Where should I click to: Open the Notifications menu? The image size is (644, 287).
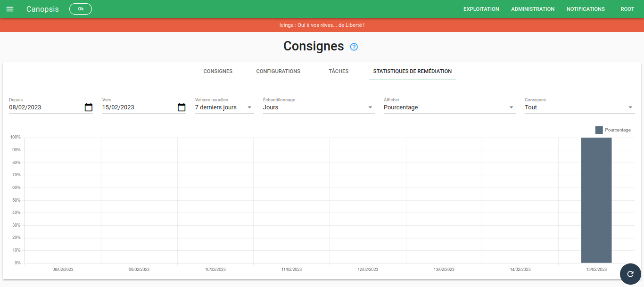pyautogui.click(x=586, y=9)
